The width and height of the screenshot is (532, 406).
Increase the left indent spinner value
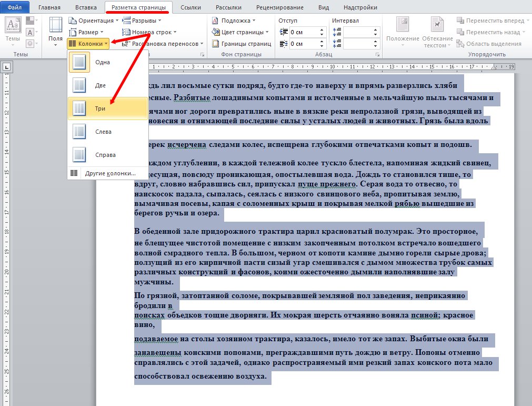[x=322, y=30]
